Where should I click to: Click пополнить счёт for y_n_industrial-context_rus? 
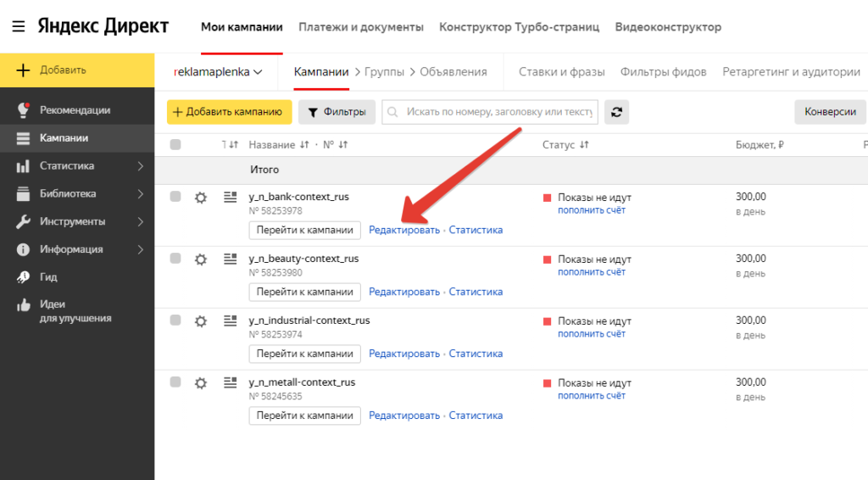coord(592,334)
